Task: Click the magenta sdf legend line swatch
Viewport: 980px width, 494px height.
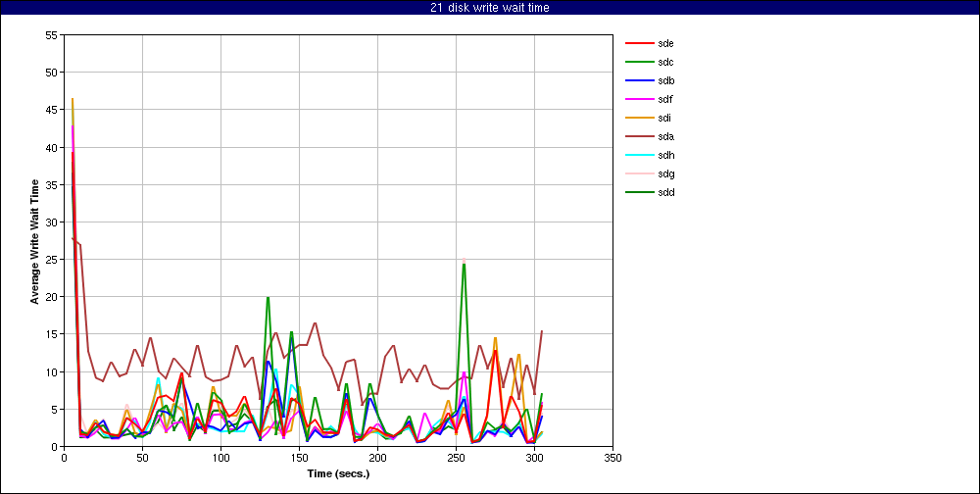Action: [x=638, y=99]
